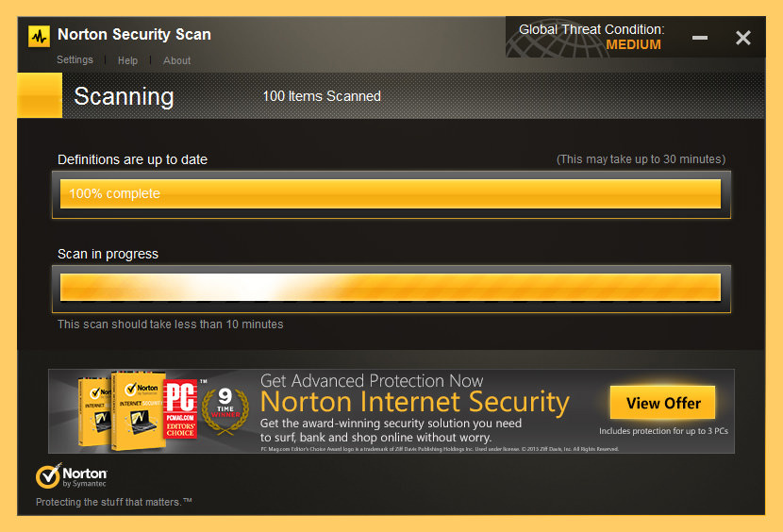Click the Norton Internet Security headline link

pyautogui.click(x=414, y=403)
